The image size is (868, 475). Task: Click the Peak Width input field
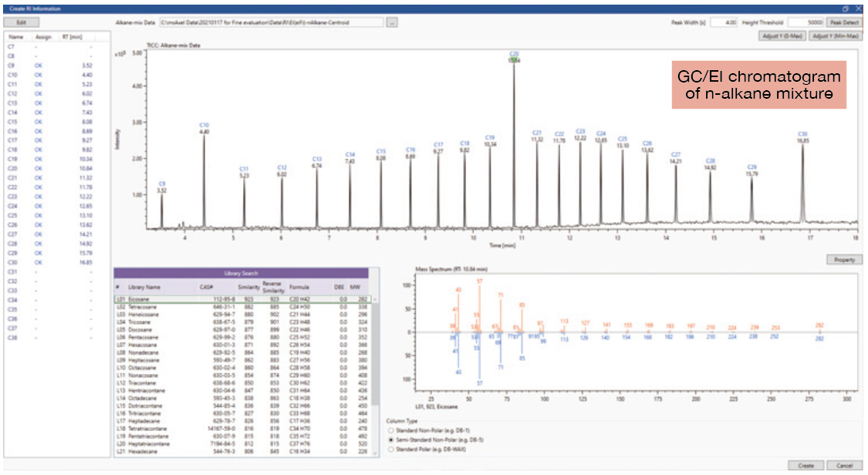click(724, 22)
